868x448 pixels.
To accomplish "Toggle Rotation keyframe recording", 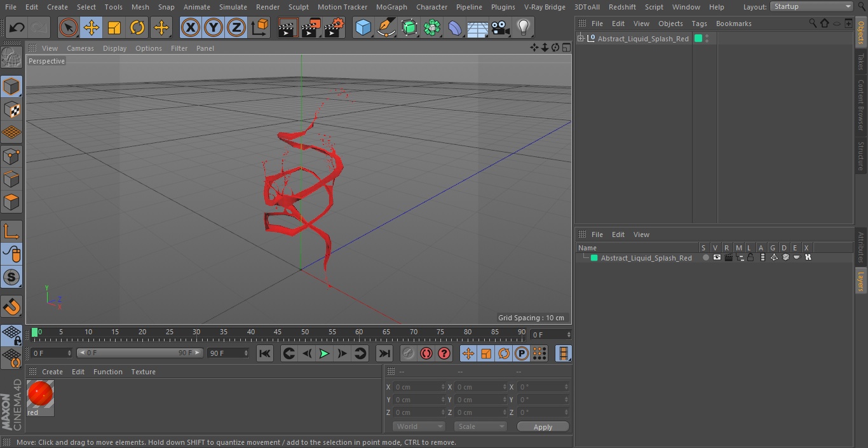I will click(504, 353).
